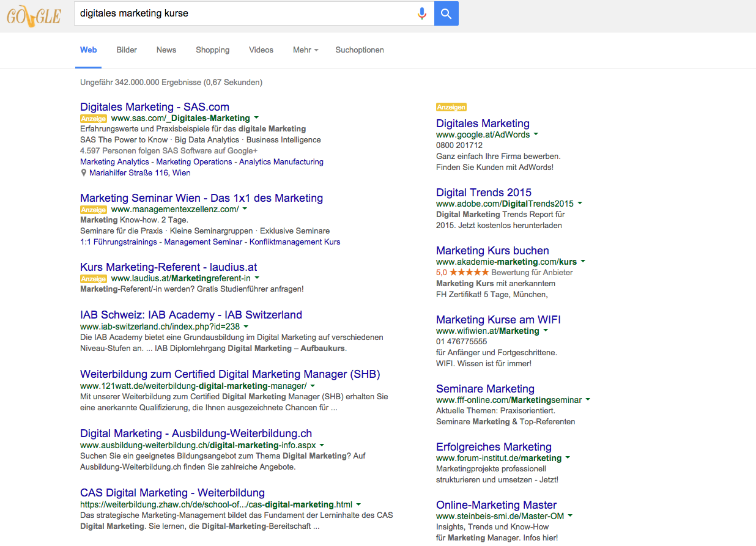Viewport: 756px width, 546px height.
Task: Open the dropdown arrow next to ausbildung-weiterbildung.ch URL
Action: pyautogui.click(x=322, y=445)
